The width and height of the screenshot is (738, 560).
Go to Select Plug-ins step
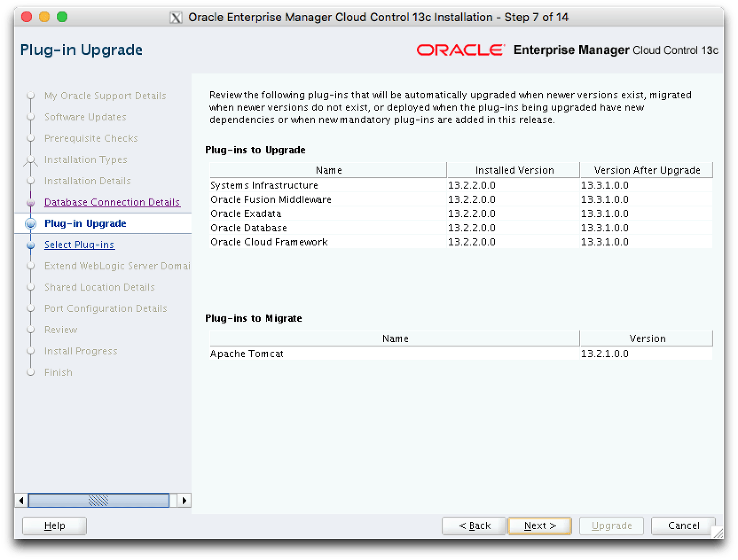pos(79,245)
